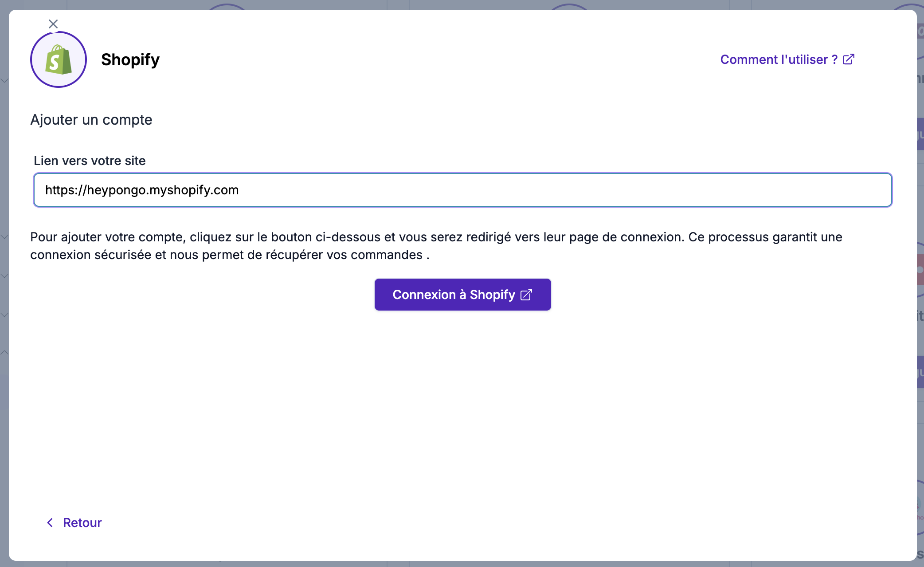924x567 pixels.
Task: Click the heypongo.myshopify.com URL text
Action: click(142, 190)
